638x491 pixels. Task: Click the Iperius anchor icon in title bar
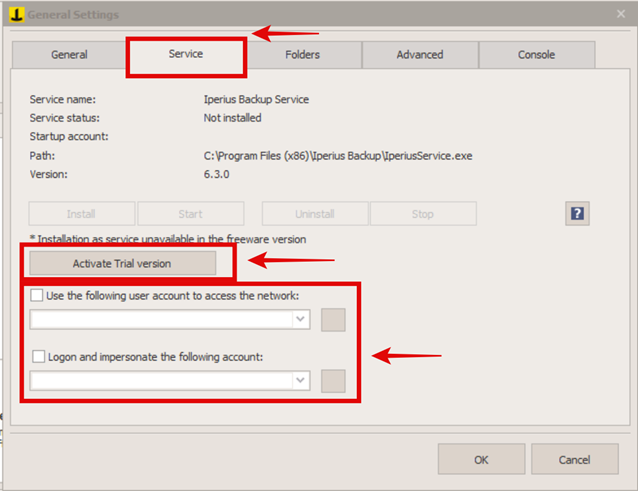coord(17,15)
